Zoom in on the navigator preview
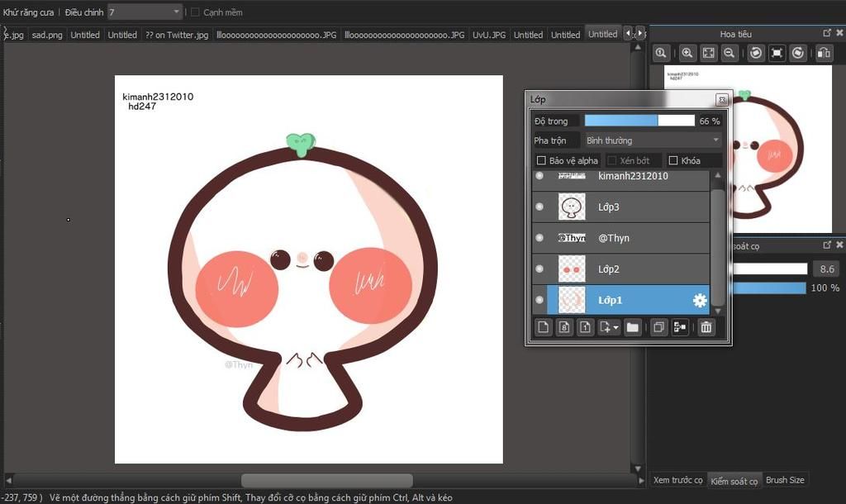This screenshot has width=846, height=504. tap(687, 53)
